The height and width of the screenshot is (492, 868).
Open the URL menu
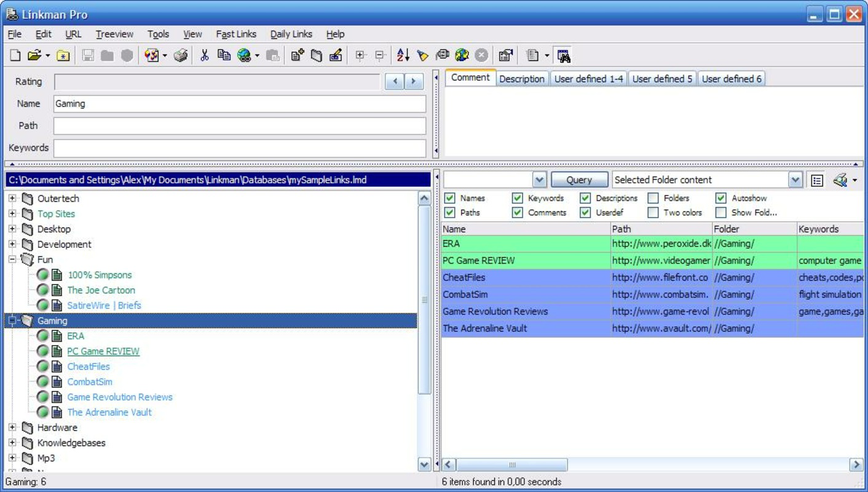pos(73,34)
